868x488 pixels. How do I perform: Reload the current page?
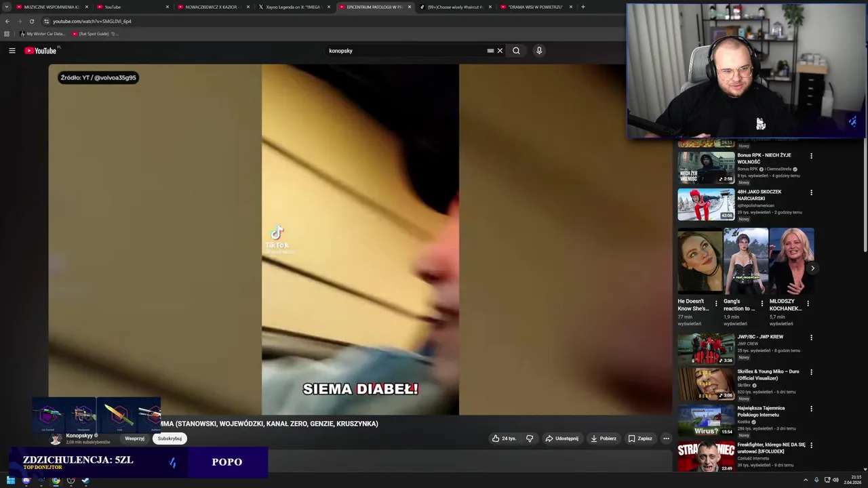(31, 21)
